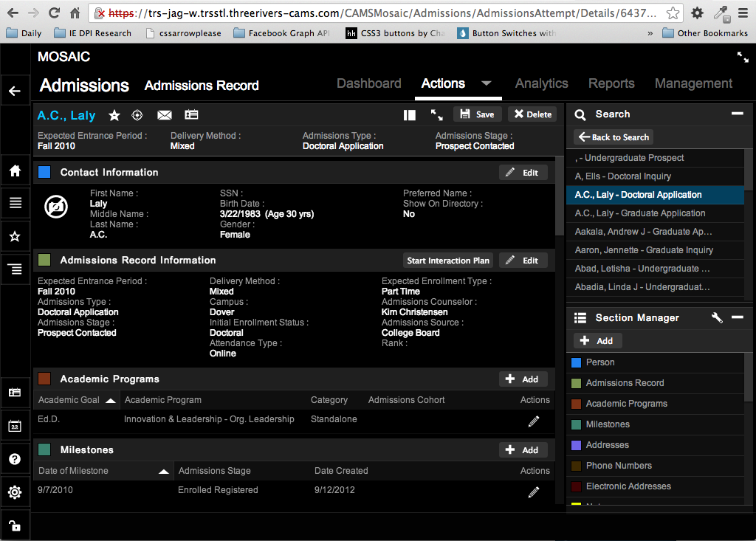Viewport: 756px width, 541px height.
Task: Edit the Ed.D. academic program row
Action: pyautogui.click(x=534, y=421)
